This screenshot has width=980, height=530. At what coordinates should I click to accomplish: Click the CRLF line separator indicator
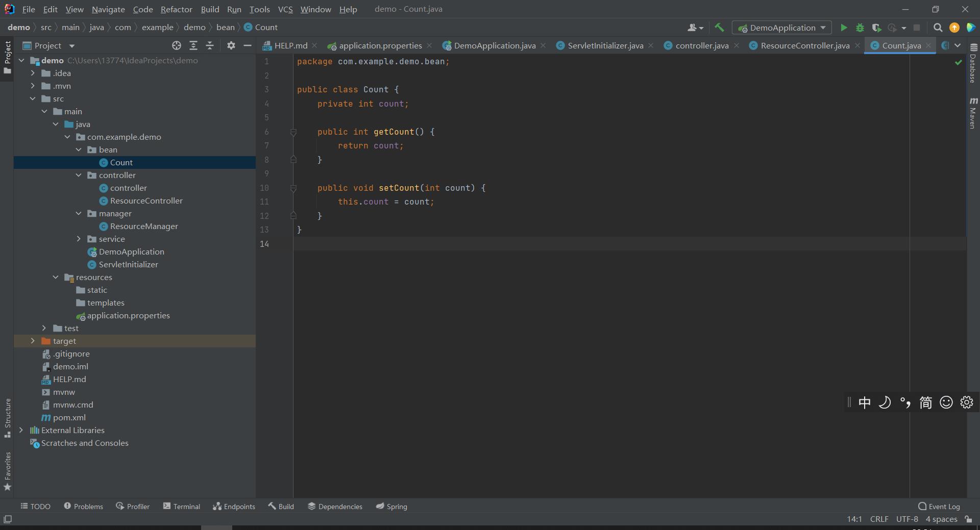click(879, 519)
